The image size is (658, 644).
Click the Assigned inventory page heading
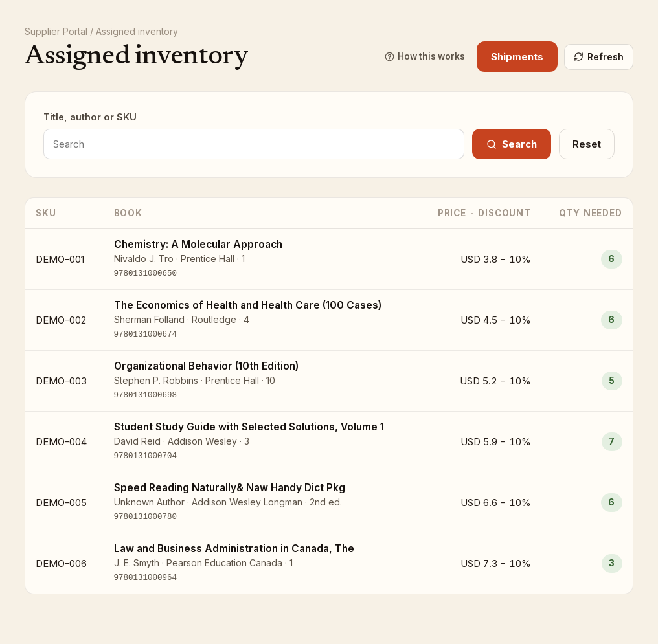pos(137,56)
